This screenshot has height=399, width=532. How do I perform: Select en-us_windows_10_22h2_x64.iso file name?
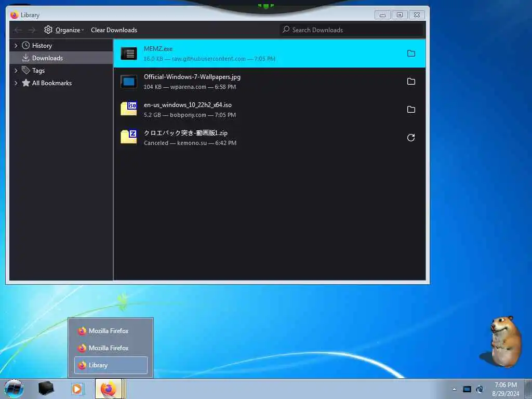click(188, 105)
